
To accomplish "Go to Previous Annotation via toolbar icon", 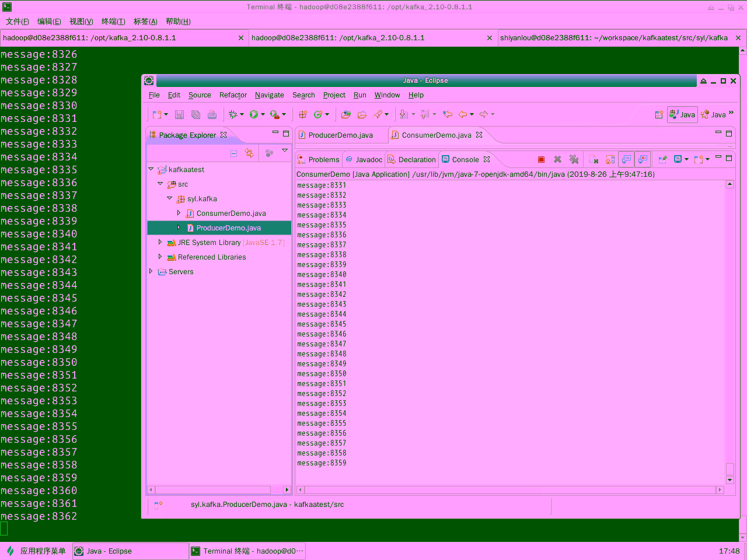I will (425, 114).
